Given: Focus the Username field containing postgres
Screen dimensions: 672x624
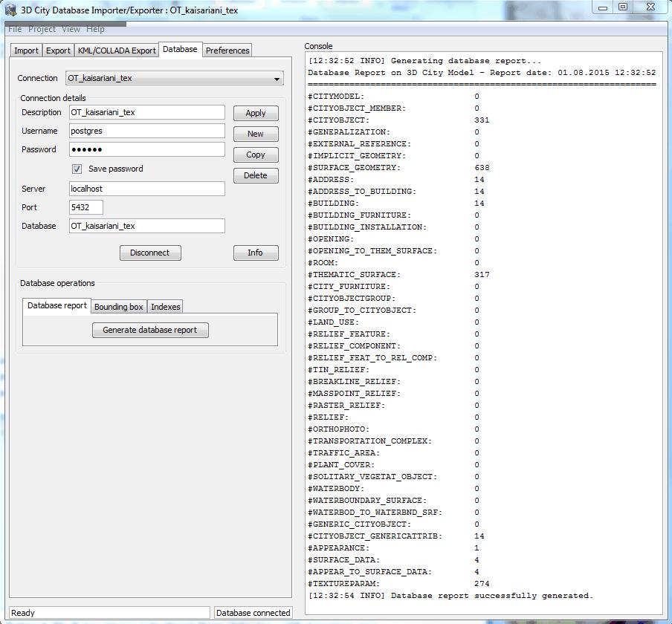Looking at the screenshot, I should tap(147, 131).
